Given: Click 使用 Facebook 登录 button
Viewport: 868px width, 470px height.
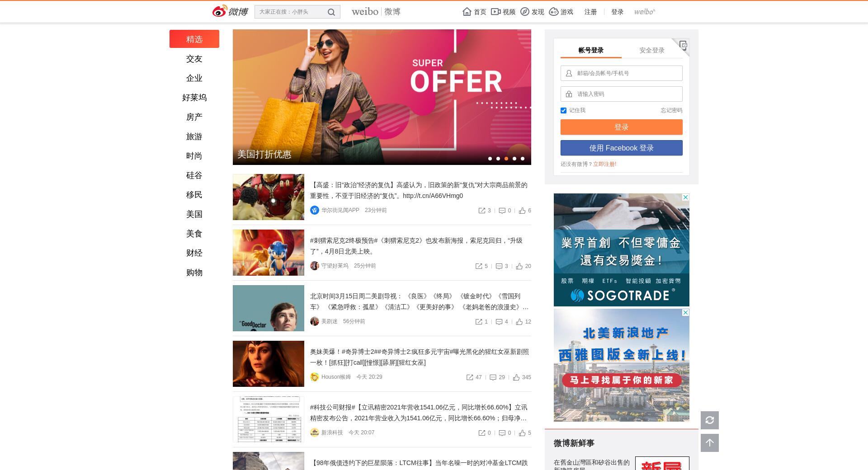Looking at the screenshot, I should click(x=622, y=148).
